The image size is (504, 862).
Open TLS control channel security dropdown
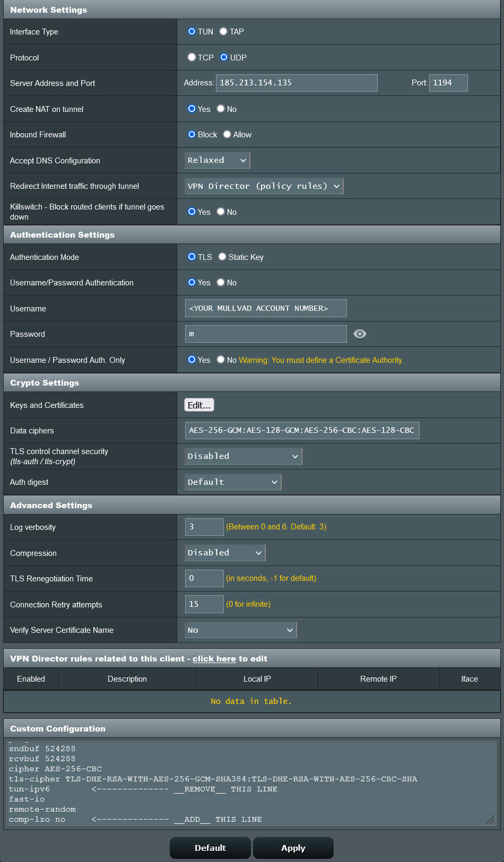[243, 456]
